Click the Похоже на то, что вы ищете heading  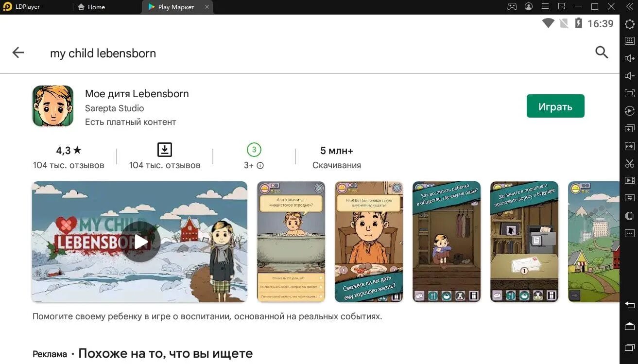tap(165, 353)
